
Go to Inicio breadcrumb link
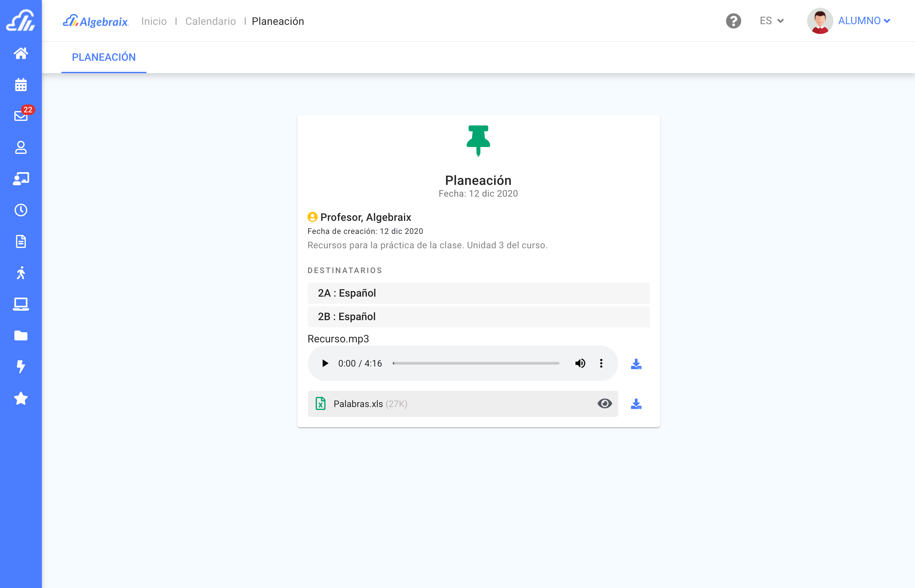[x=154, y=21]
